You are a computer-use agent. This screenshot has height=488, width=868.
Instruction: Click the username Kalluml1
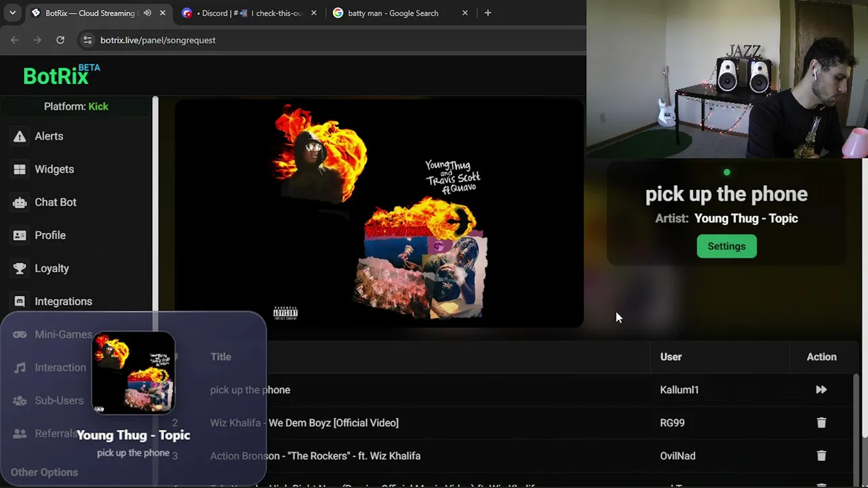coord(679,390)
